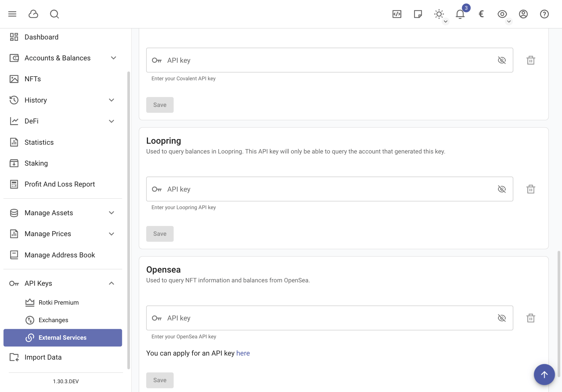
Task: Delete the Covalent API key via trash icon
Action: (531, 60)
